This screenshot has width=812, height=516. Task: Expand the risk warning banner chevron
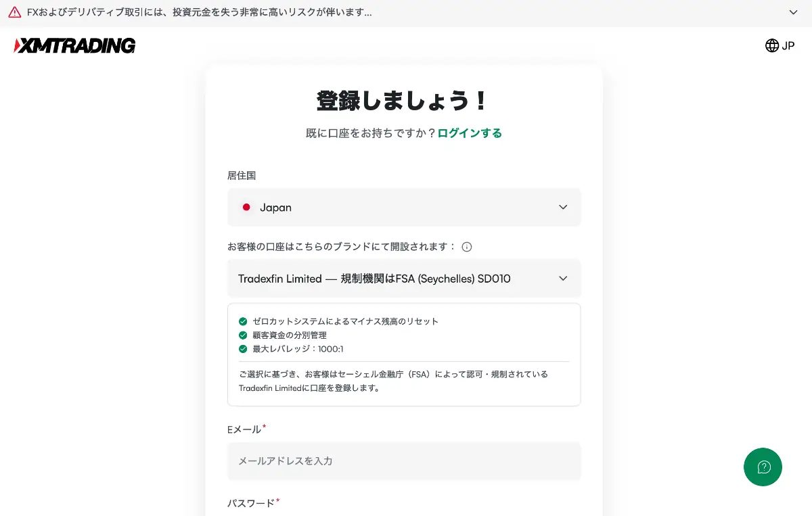pyautogui.click(x=794, y=12)
